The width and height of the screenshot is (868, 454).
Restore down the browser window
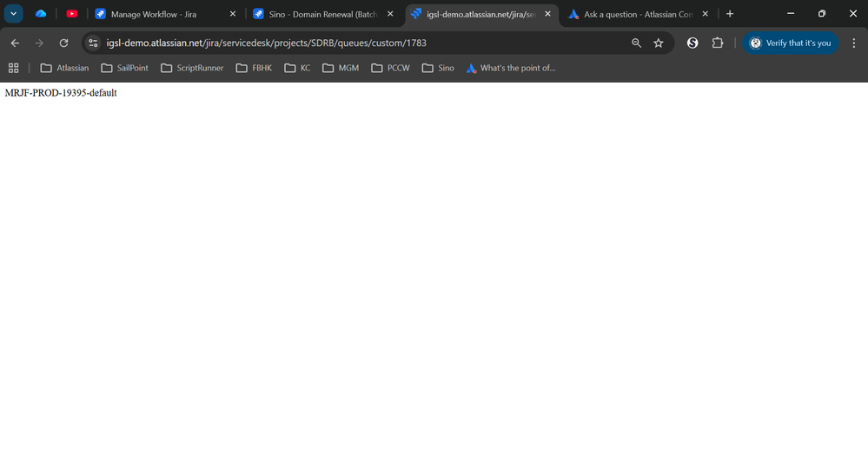click(x=821, y=13)
